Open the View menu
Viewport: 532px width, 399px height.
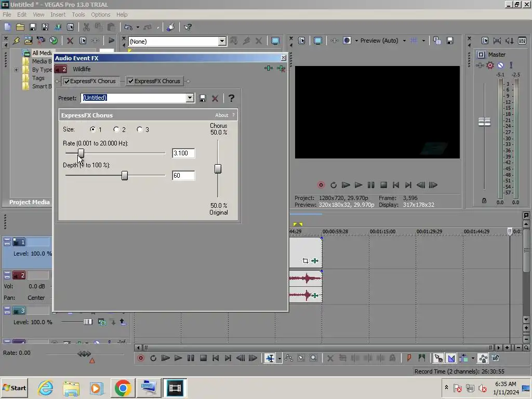[38, 15]
